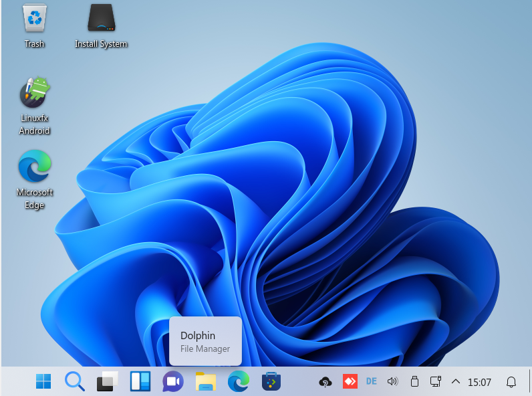This screenshot has height=396, width=532.
Task: Launch Microsoft Edge from the taskbar
Action: (239, 381)
